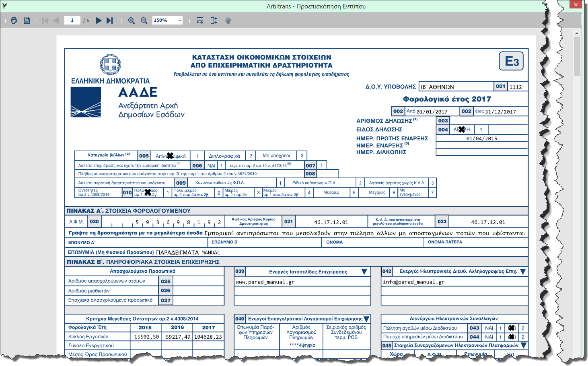Screen dimensions: 588x366
Task: Toggle the X mark in field 044 row
Action: click(x=512, y=337)
